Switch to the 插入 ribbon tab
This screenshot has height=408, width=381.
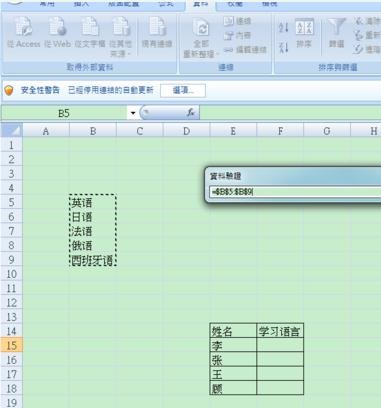(x=82, y=4)
